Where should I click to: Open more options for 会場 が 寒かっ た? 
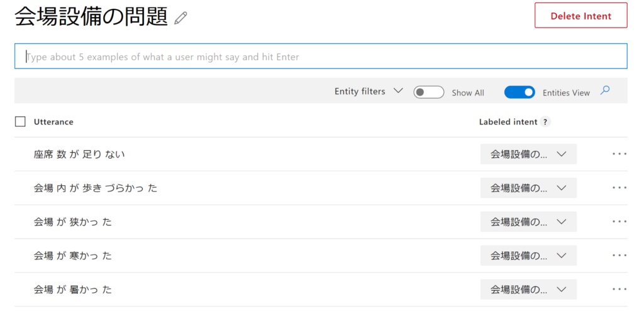click(x=619, y=256)
